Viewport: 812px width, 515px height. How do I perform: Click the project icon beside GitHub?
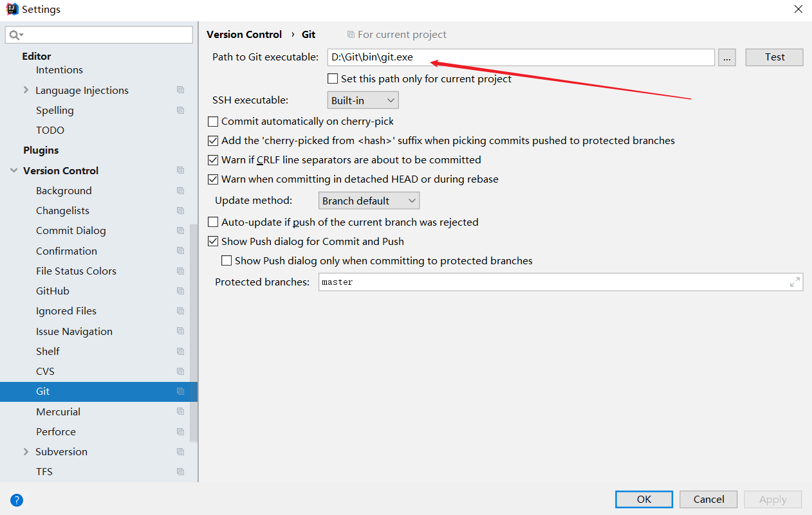click(x=180, y=291)
